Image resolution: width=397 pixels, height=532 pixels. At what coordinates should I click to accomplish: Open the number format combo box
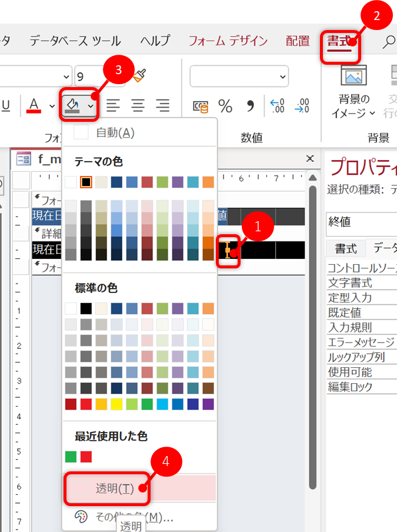click(239, 77)
